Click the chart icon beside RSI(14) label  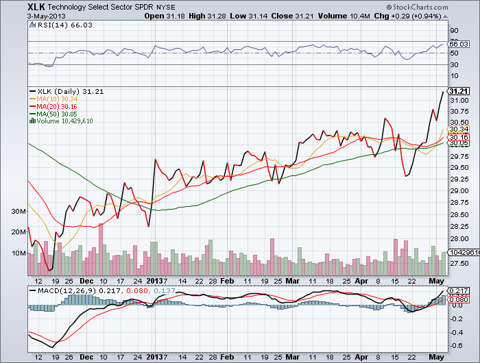tap(32, 25)
